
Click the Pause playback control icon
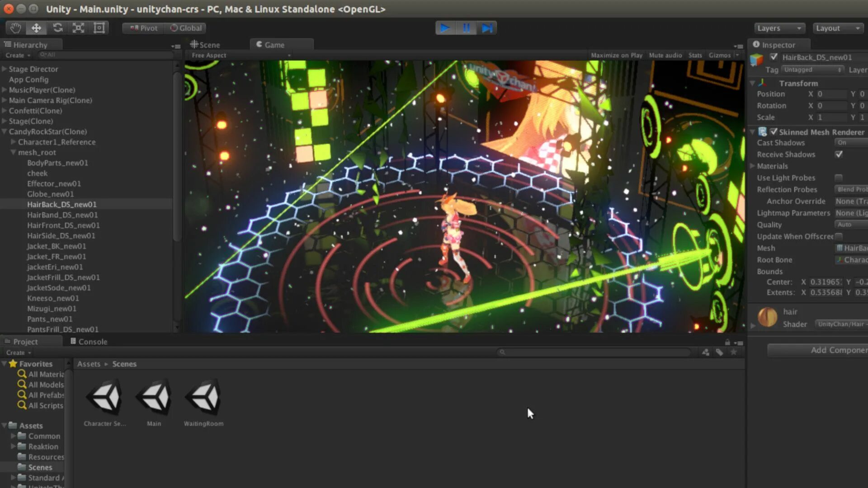[x=466, y=28]
